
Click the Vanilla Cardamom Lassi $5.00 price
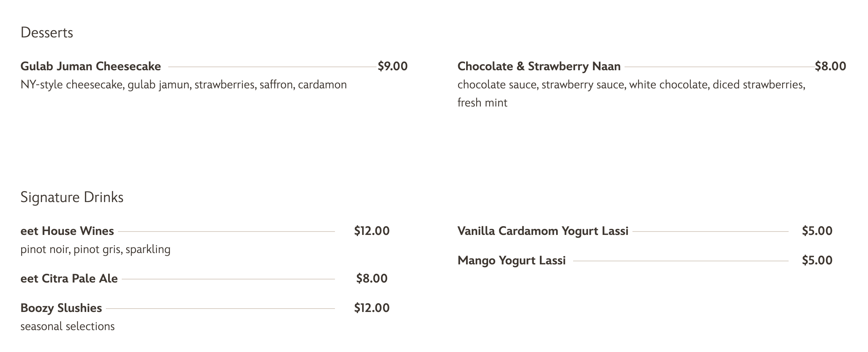817,231
